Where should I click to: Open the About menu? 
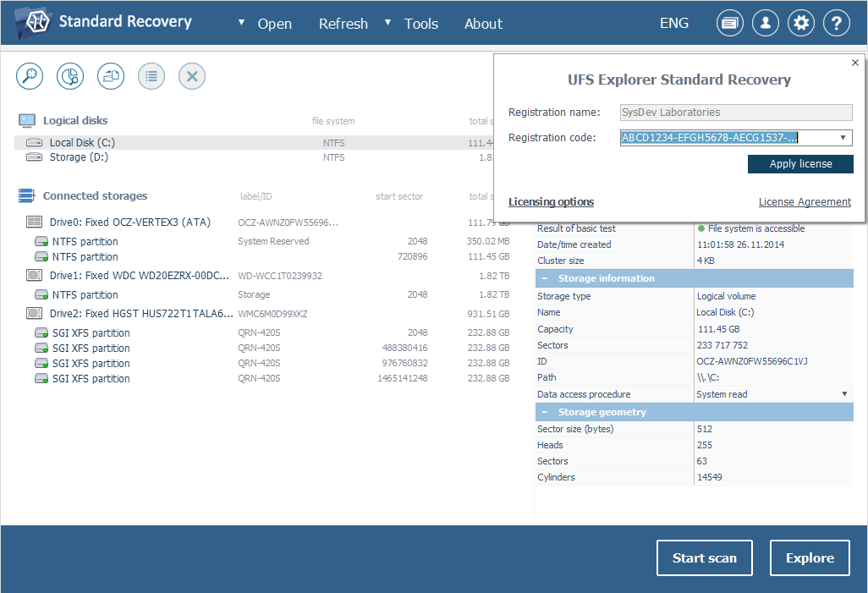coord(483,24)
